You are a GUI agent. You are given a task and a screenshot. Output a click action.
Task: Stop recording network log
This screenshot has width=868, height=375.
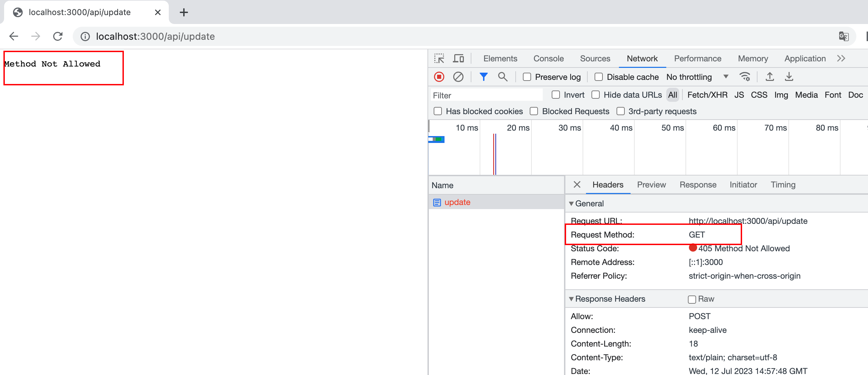pos(439,77)
